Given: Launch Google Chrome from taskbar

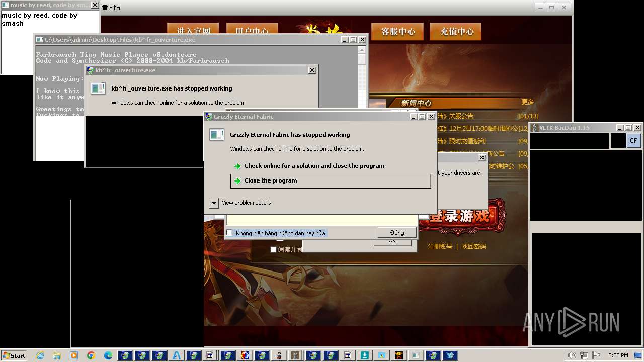Looking at the screenshot, I should [91, 355].
